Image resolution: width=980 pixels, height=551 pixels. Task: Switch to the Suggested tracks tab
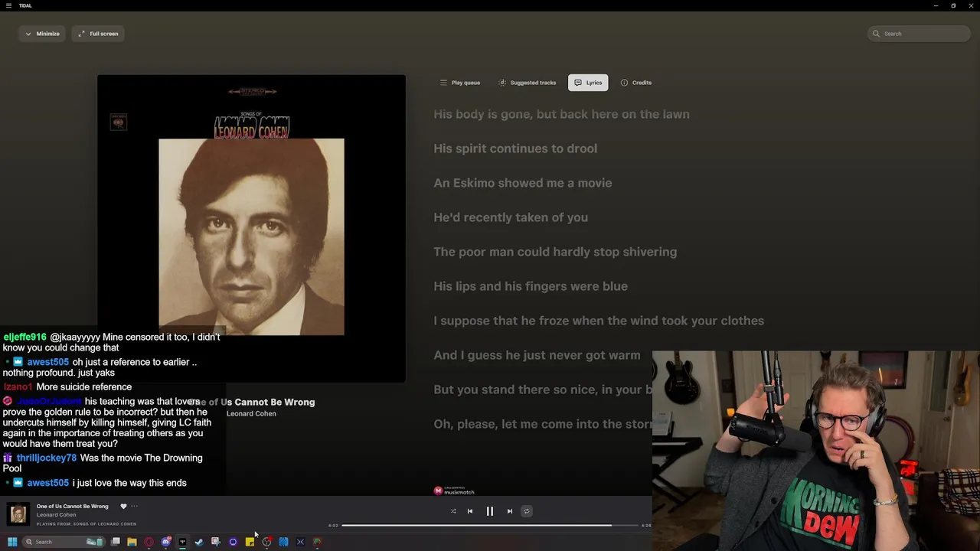[x=528, y=83]
